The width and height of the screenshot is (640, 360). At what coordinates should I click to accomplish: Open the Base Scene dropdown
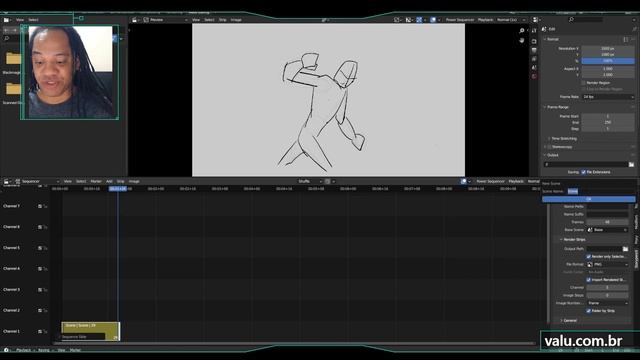click(x=607, y=230)
